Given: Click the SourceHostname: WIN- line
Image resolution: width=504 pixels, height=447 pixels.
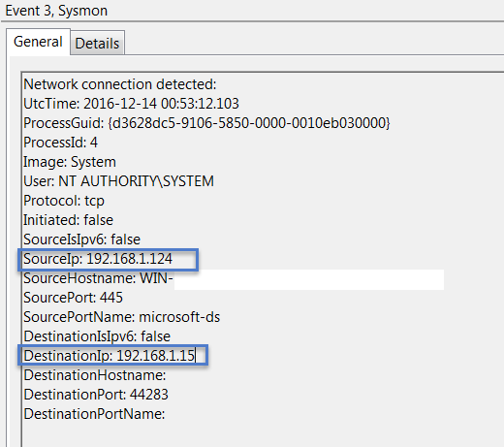Looking at the screenshot, I should 98,278.
